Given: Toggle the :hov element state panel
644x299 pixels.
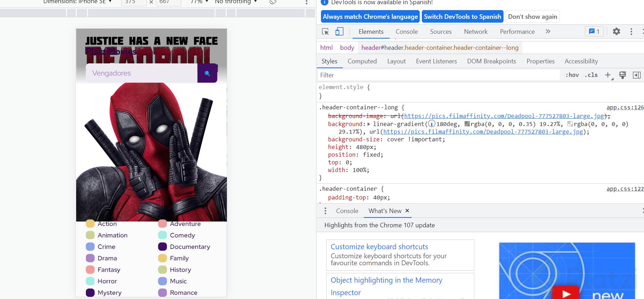Looking at the screenshot, I should 572,75.
